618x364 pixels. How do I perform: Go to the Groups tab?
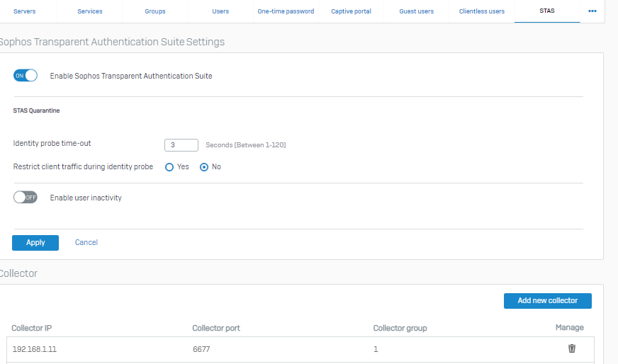155,11
